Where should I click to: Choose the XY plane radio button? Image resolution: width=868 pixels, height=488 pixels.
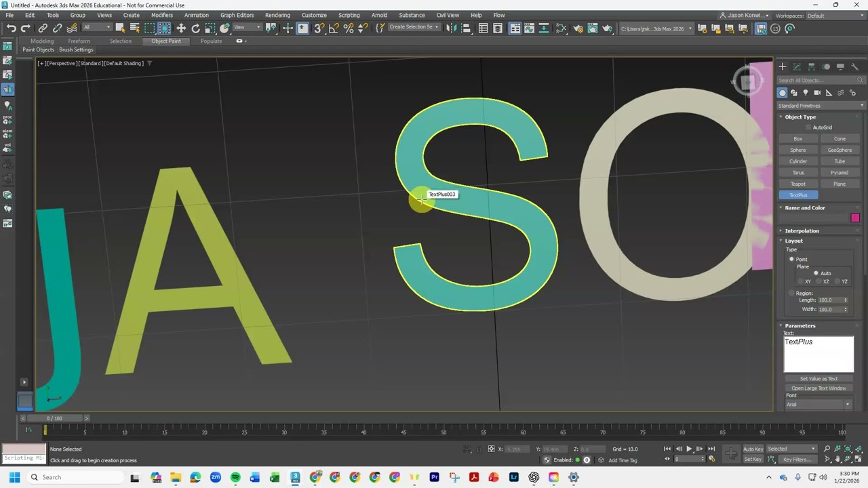(x=800, y=281)
